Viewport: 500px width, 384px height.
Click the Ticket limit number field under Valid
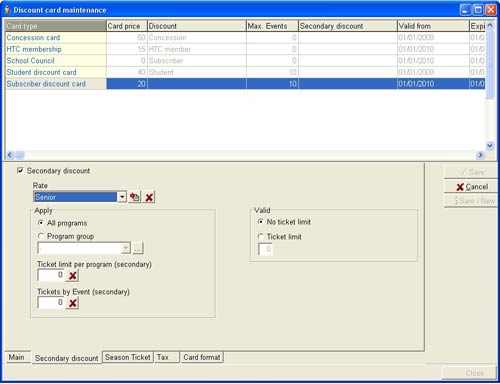(265, 249)
